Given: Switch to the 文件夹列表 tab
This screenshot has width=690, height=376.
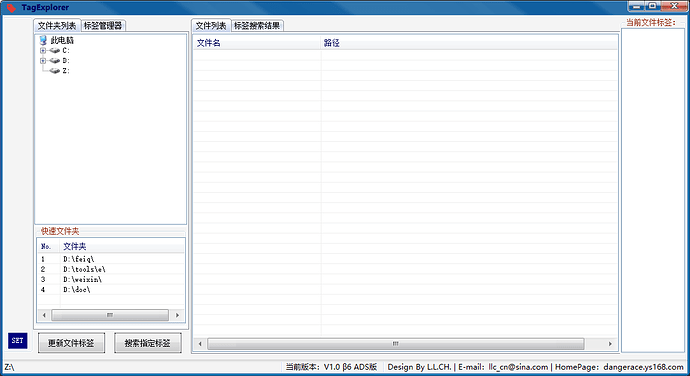Looking at the screenshot, I should [57, 26].
